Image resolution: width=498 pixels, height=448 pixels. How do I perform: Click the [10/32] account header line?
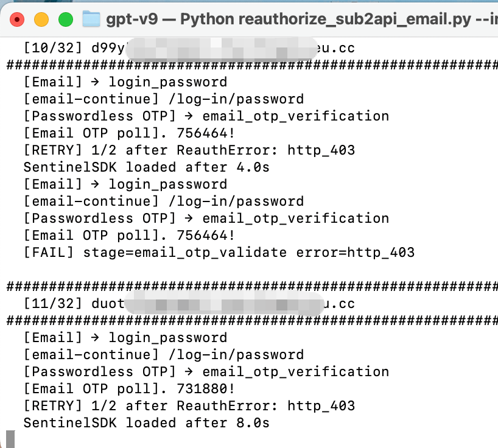click(189, 48)
